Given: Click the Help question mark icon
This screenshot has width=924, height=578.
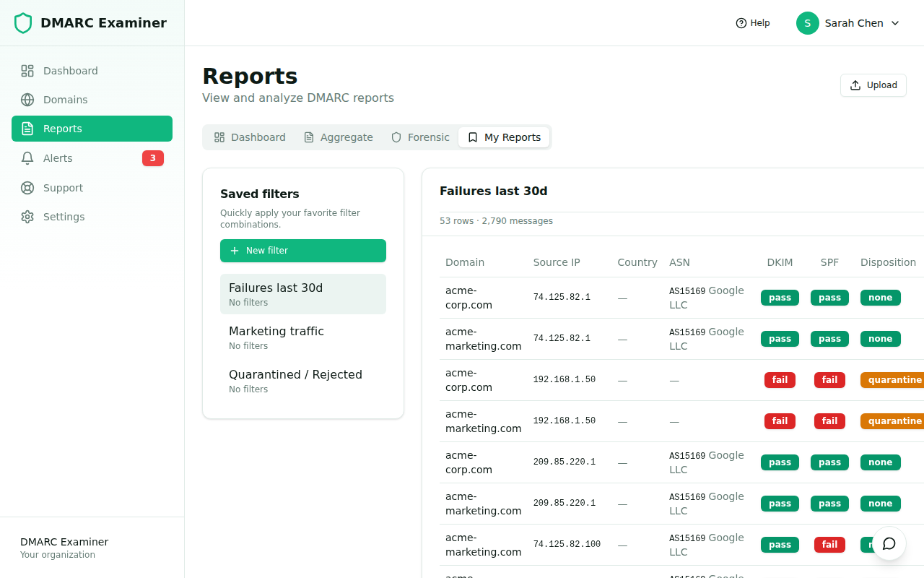Looking at the screenshot, I should tap(741, 23).
